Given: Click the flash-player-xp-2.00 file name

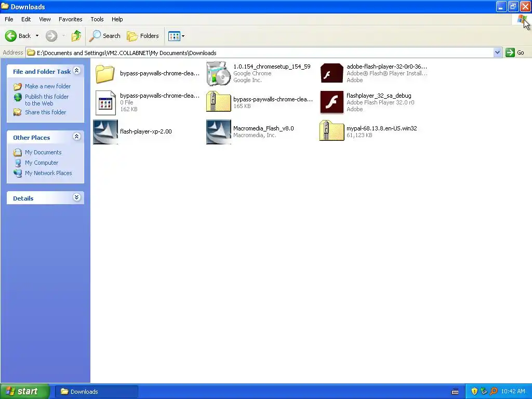Looking at the screenshot, I should click(x=146, y=131).
